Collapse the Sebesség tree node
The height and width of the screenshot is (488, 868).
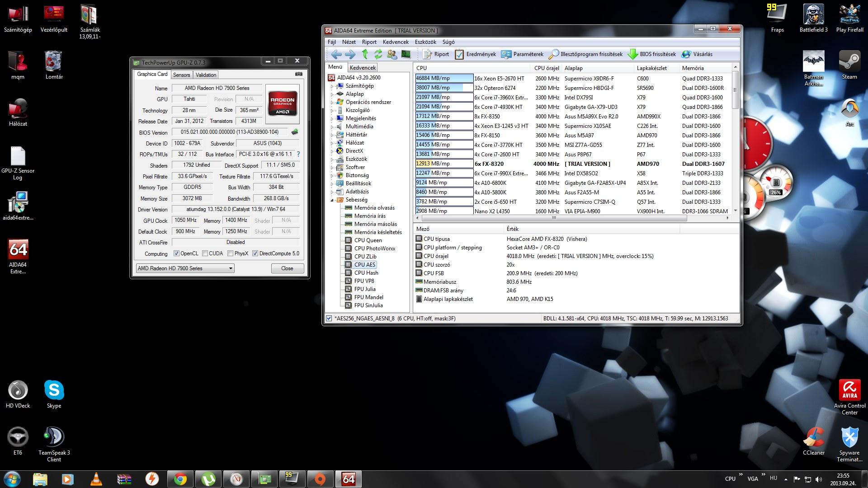pos(331,200)
